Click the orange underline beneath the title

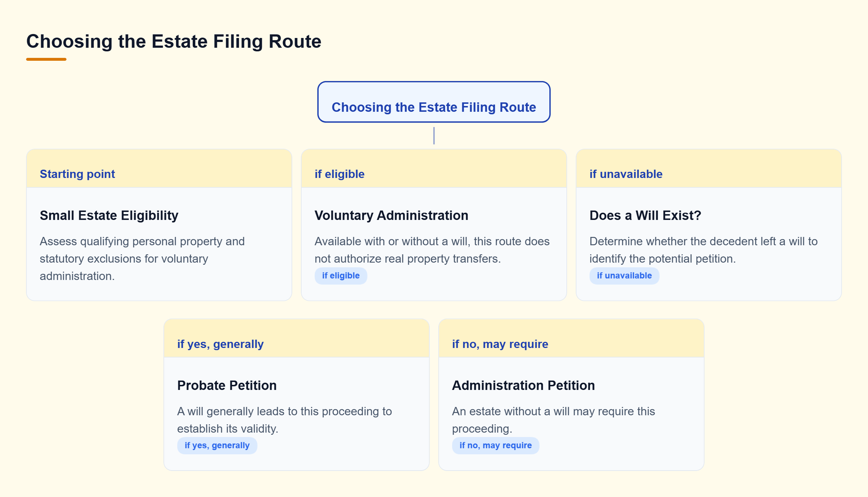pos(46,59)
